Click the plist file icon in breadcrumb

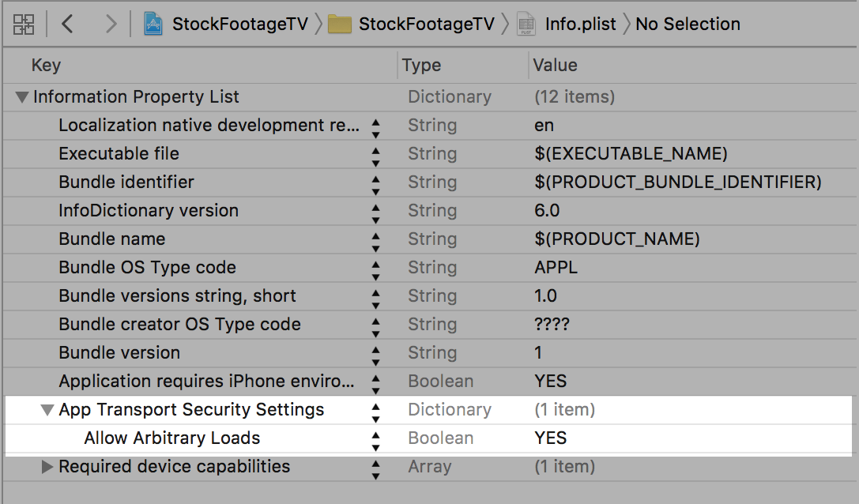click(526, 24)
